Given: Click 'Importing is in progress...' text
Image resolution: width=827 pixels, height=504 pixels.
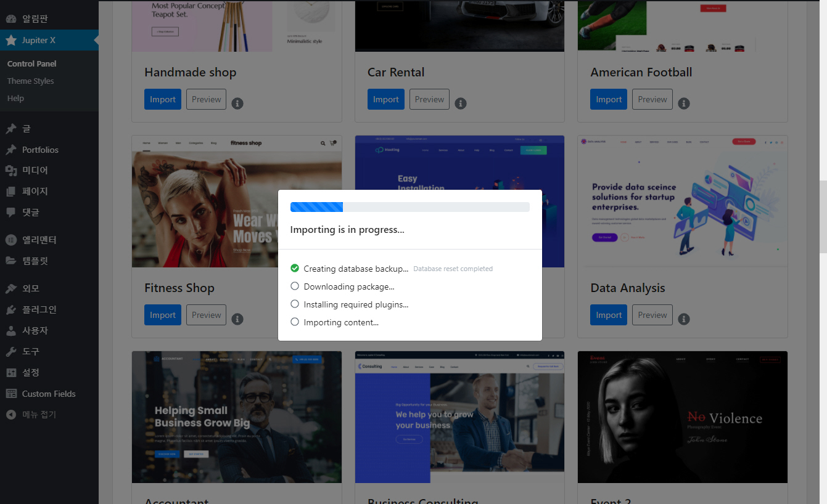Looking at the screenshot, I should [x=347, y=230].
